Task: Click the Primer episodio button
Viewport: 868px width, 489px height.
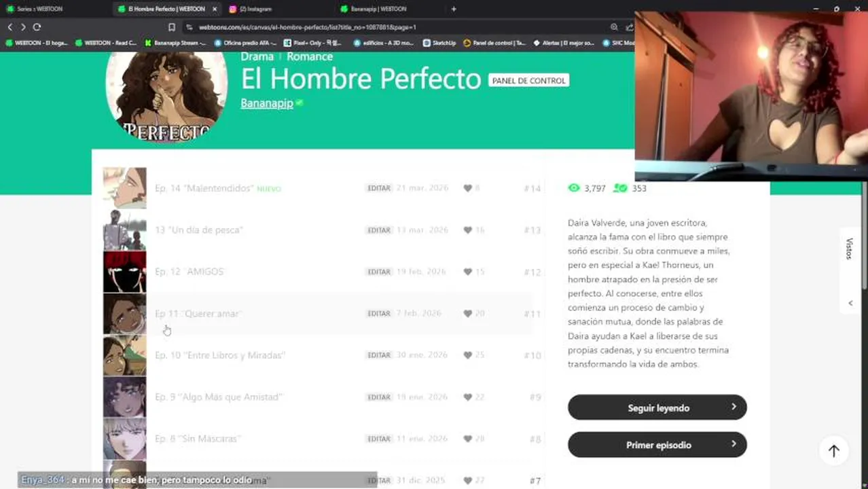Action: point(657,445)
